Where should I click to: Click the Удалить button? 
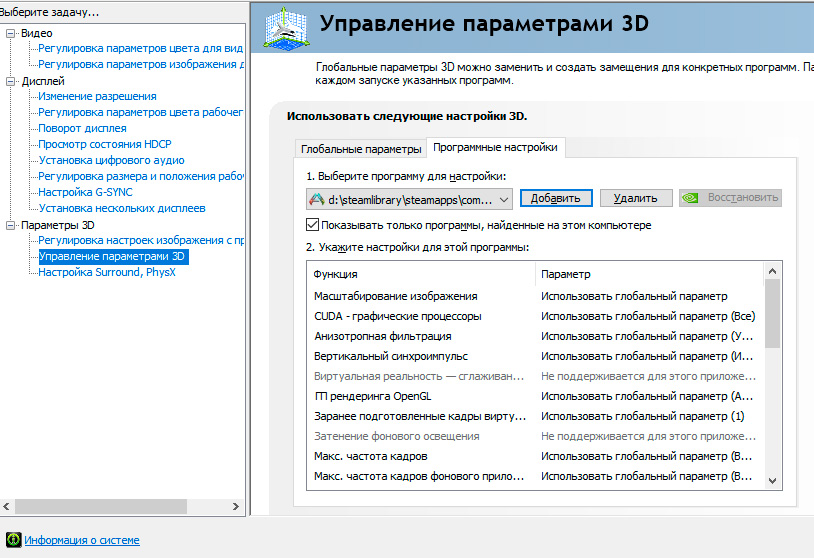635,198
